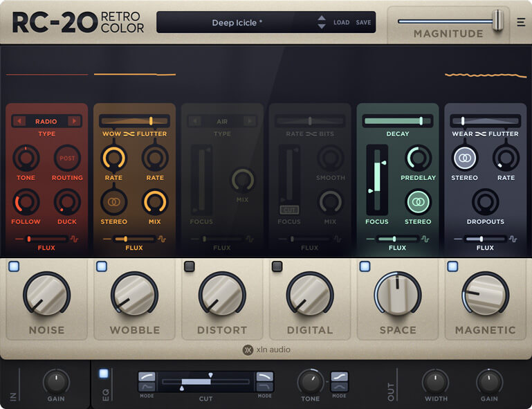Toggle the Magnetic Stereo button
The height and width of the screenshot is (409, 532).
[465, 158]
